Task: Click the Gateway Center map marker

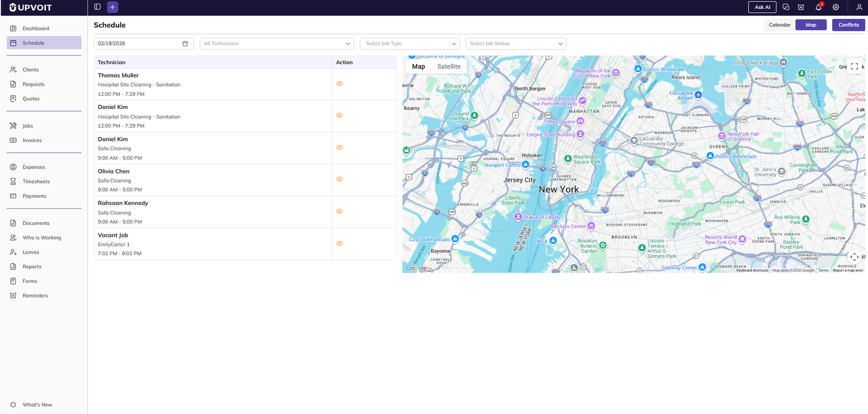Action: pyautogui.click(x=702, y=267)
